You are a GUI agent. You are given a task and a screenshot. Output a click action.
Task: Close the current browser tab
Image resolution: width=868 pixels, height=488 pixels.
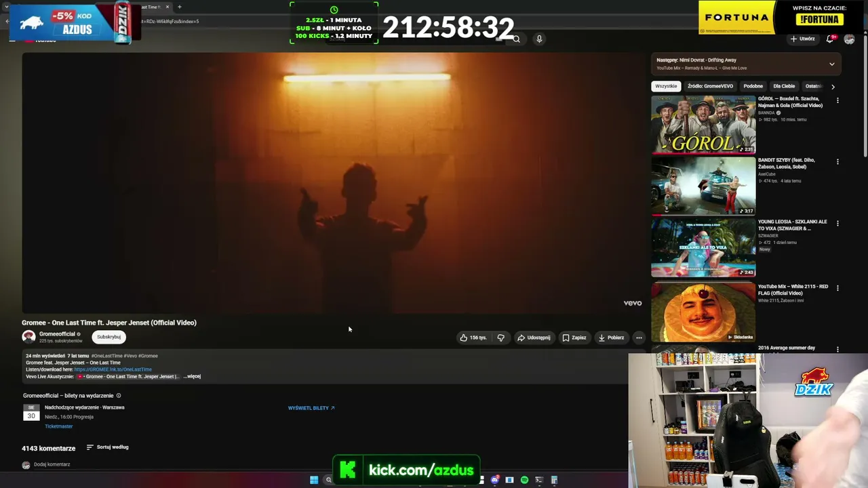[x=169, y=7]
